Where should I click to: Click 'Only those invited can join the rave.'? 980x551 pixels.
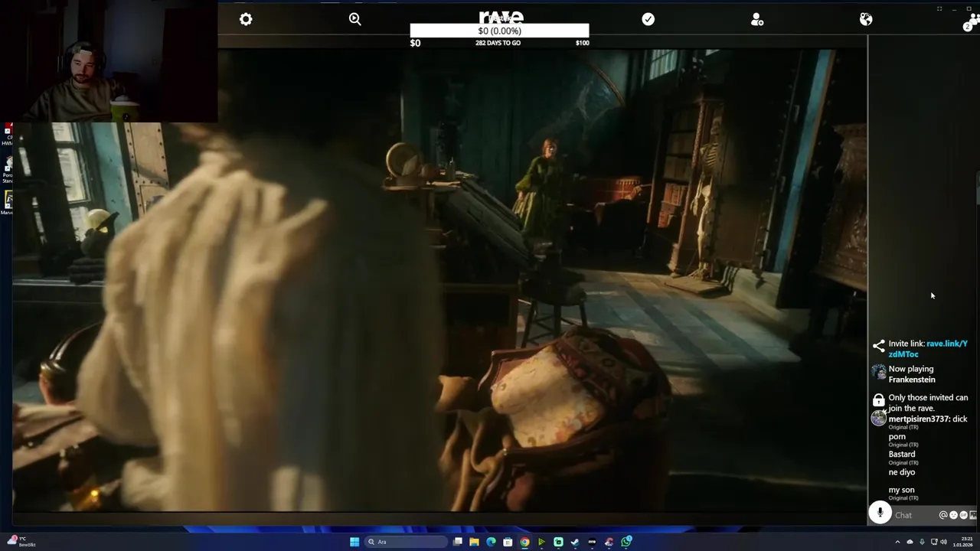928,403
